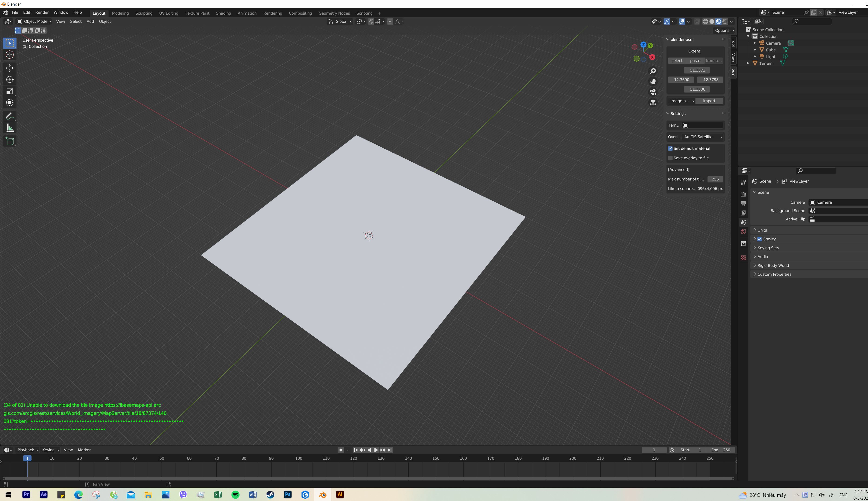
Task: Select the Measure tool
Action: (x=9, y=128)
